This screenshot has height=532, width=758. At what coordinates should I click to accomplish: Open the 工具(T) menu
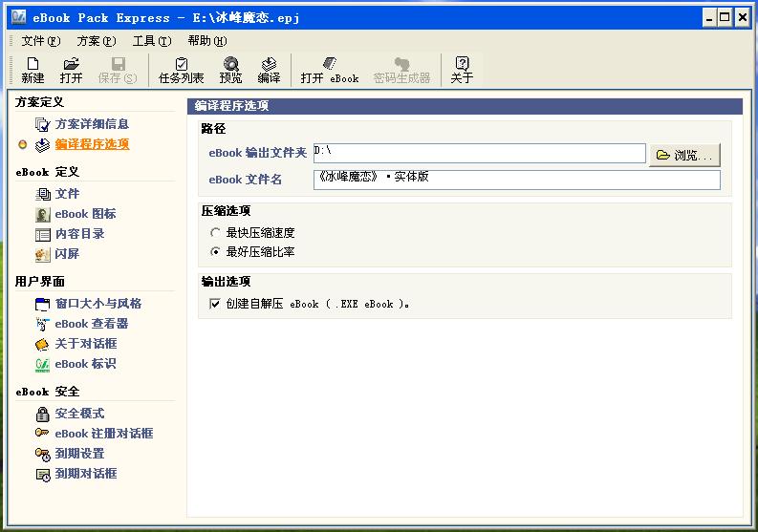(152, 41)
